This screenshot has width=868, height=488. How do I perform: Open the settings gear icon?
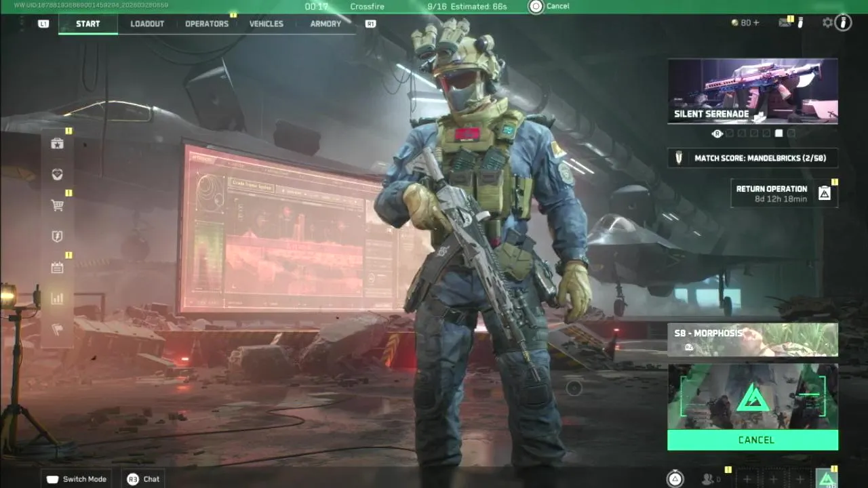tap(827, 22)
